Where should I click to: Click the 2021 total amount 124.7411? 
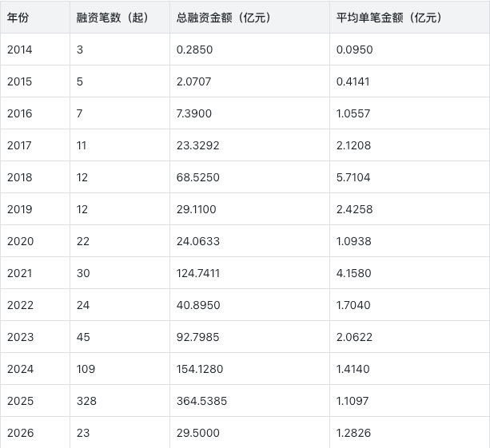(198, 273)
